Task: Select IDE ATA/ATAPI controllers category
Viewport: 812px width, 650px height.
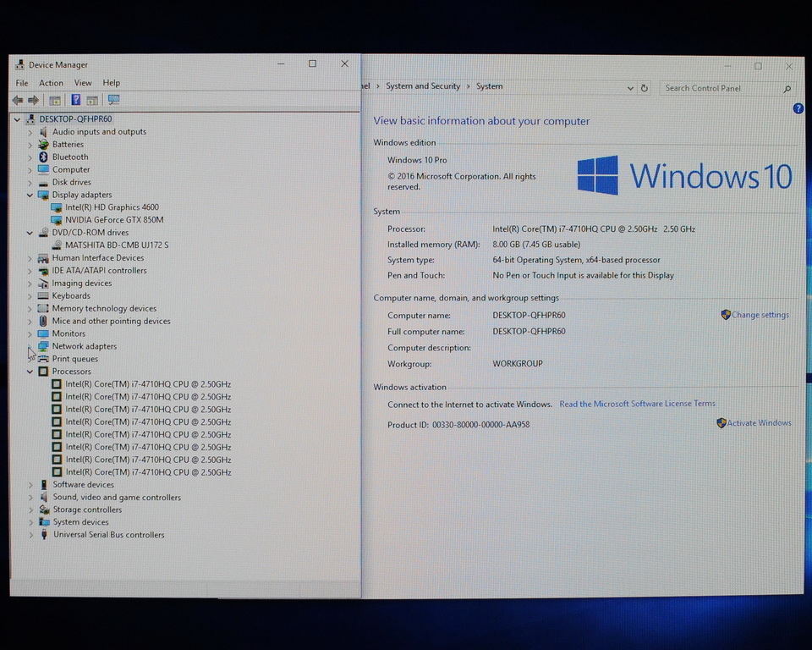Action: click(100, 271)
